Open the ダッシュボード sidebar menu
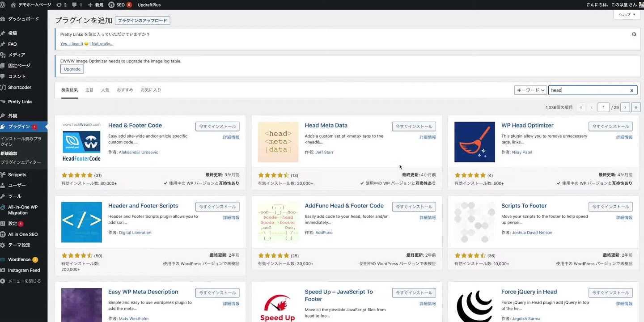 pos(24,19)
